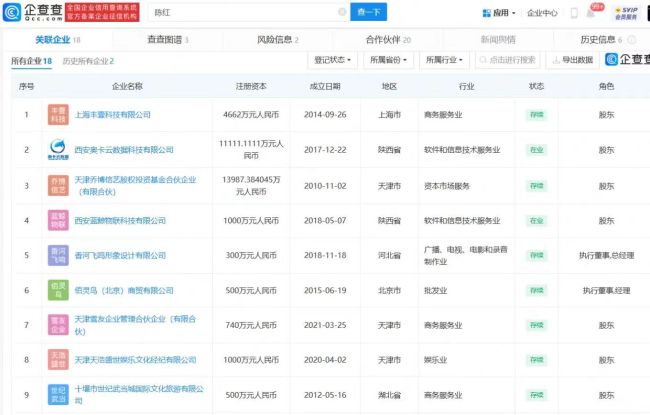Click the 执行董事,总经理 role cell
650x415 pixels.
click(x=606, y=255)
